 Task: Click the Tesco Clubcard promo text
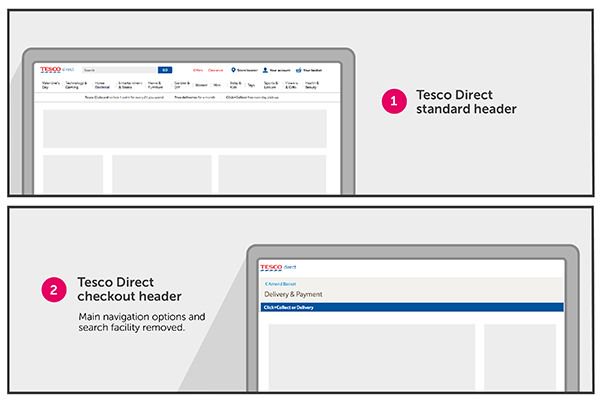(x=124, y=98)
